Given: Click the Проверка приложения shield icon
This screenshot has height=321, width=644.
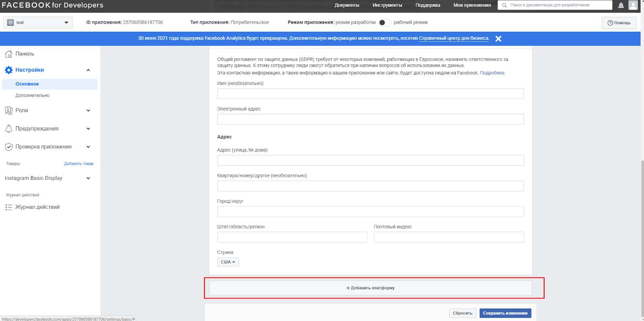Looking at the screenshot, I should click(9, 147).
